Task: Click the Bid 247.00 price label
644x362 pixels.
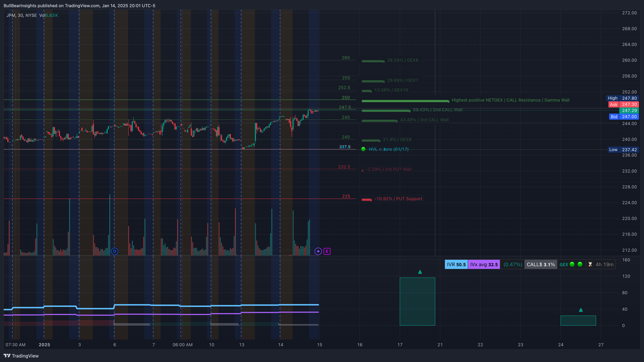Action: [x=624, y=117]
